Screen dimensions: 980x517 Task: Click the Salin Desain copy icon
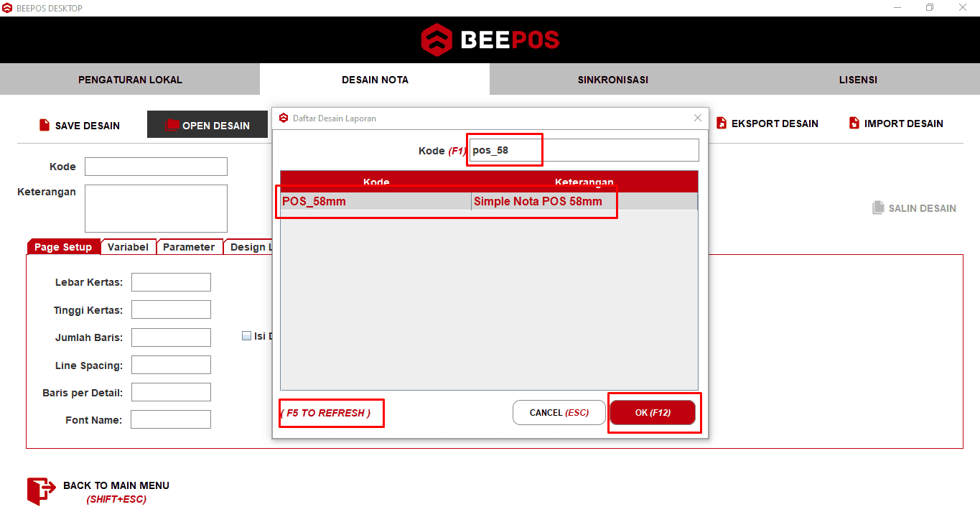pos(878,208)
